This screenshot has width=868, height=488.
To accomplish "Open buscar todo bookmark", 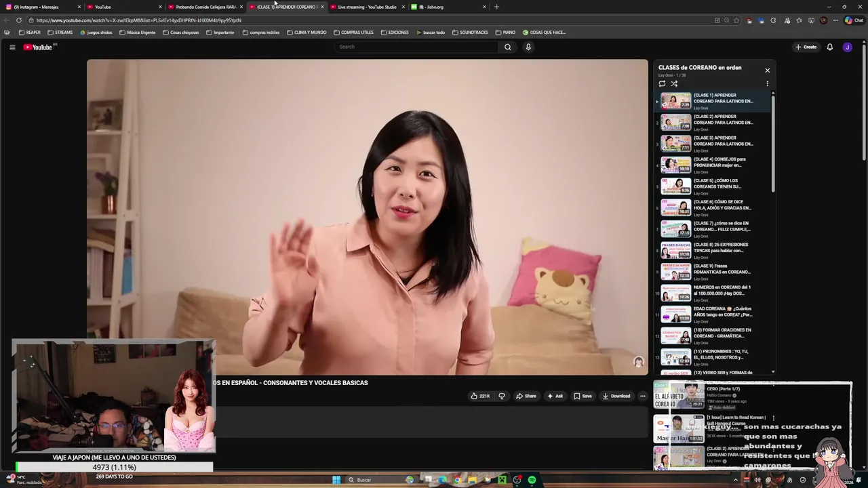I will pos(430,33).
